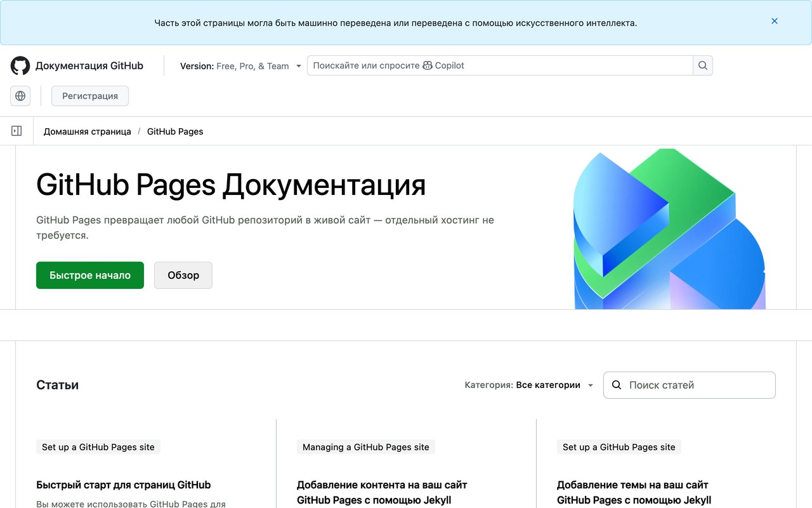Click Set up a GitHub Pages site tag above Быстрый старт
Screen dimensions: 812x508
point(98,447)
